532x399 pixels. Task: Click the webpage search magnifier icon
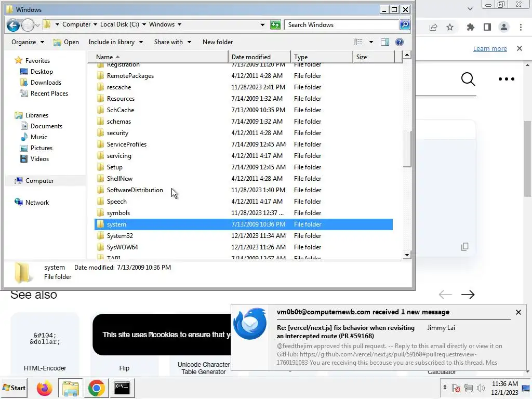468,79
